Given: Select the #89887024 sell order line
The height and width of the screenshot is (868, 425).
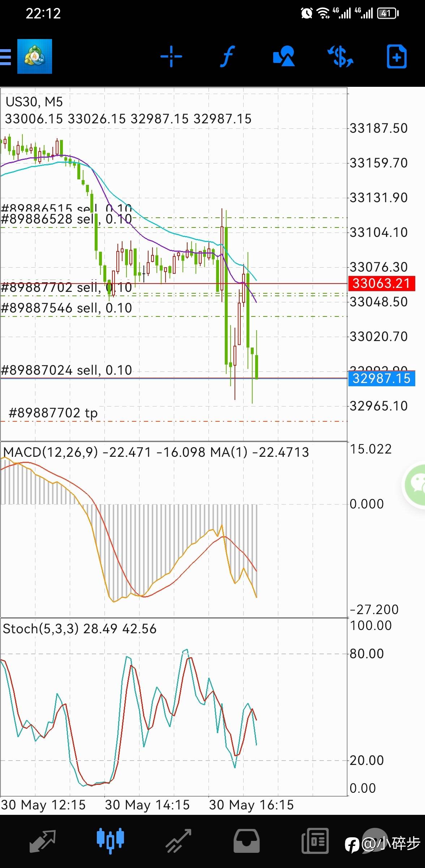Looking at the screenshot, I should pyautogui.click(x=66, y=370).
